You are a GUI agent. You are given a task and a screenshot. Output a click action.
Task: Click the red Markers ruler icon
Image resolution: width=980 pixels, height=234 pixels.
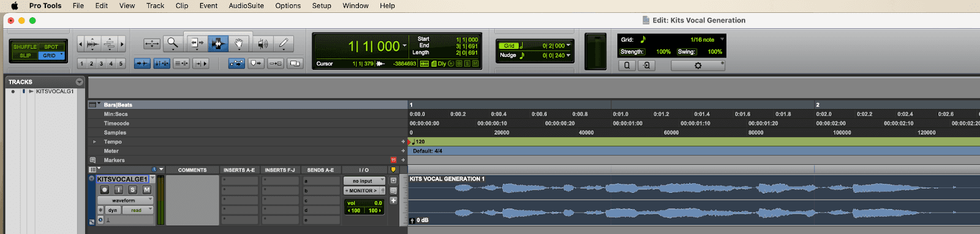click(393, 160)
